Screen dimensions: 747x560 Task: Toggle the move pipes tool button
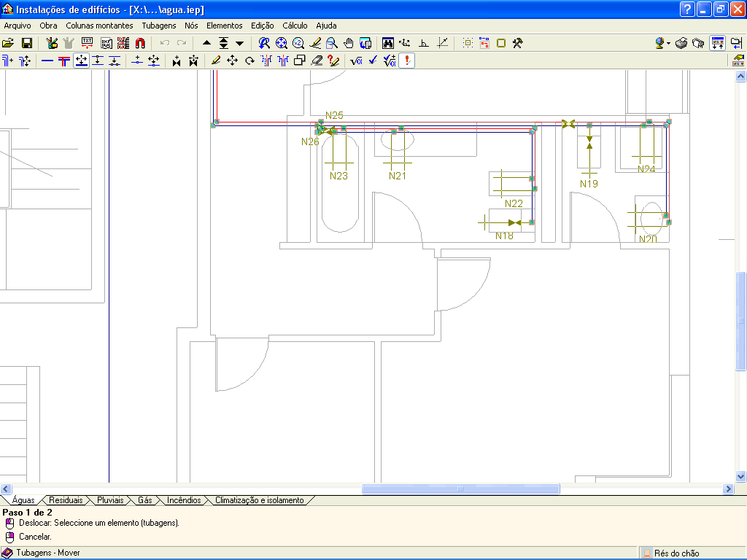81,61
